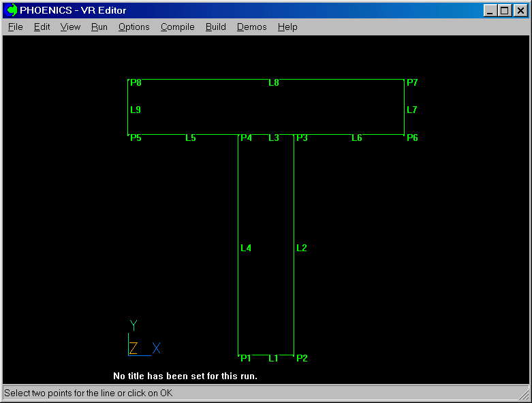
Task: Maximize the VR Editor window
Action: pos(504,10)
